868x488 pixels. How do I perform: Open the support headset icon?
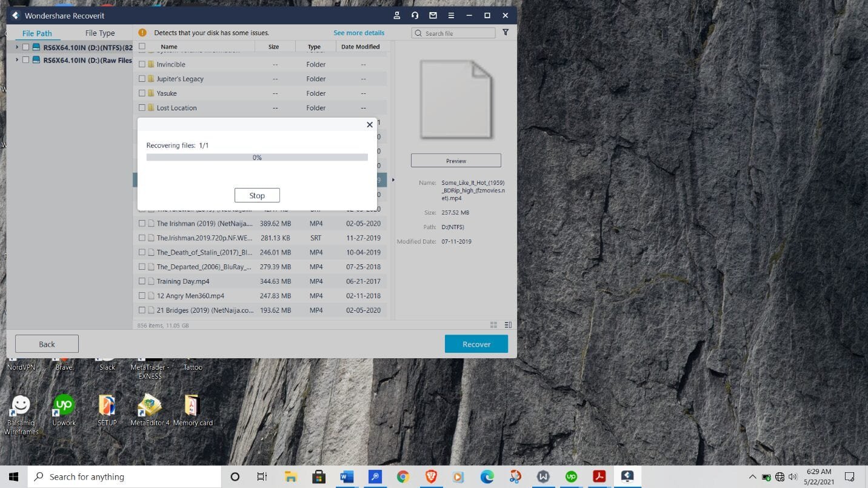pos(415,16)
